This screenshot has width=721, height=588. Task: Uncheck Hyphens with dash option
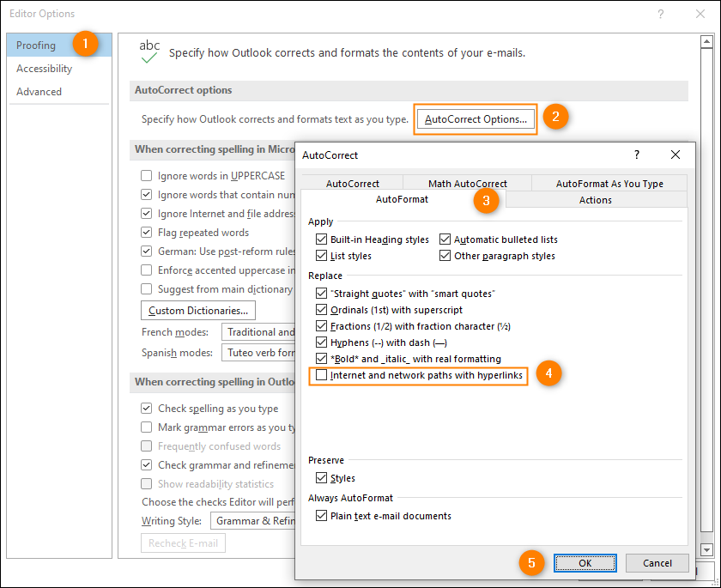(321, 342)
